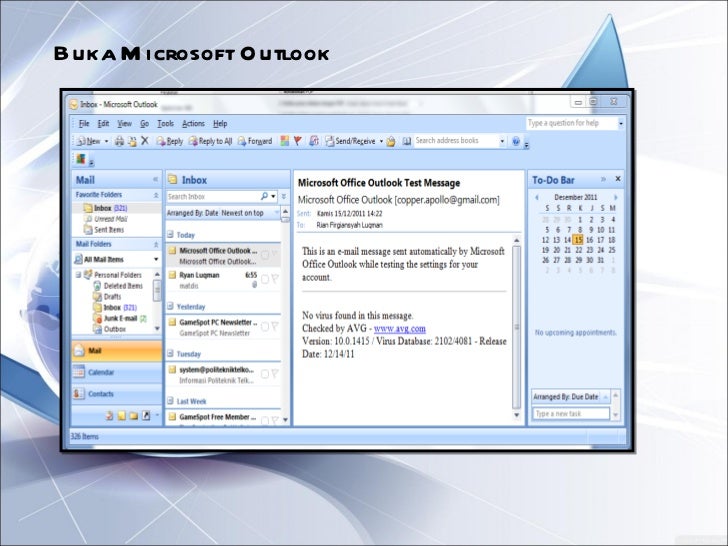Click the search magnifier in Search Inbox
The image size is (728, 546).
264,196
